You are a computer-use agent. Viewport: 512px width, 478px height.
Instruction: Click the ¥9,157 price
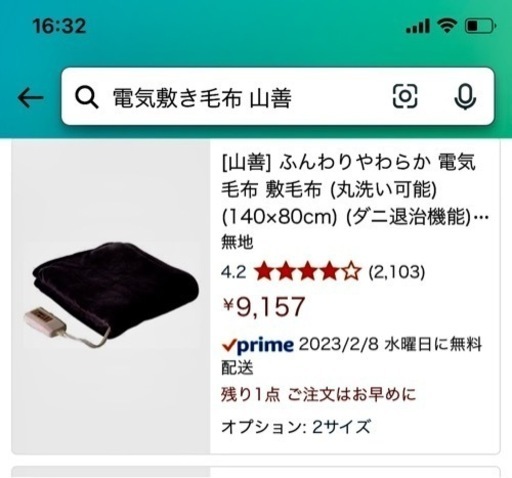click(x=264, y=307)
